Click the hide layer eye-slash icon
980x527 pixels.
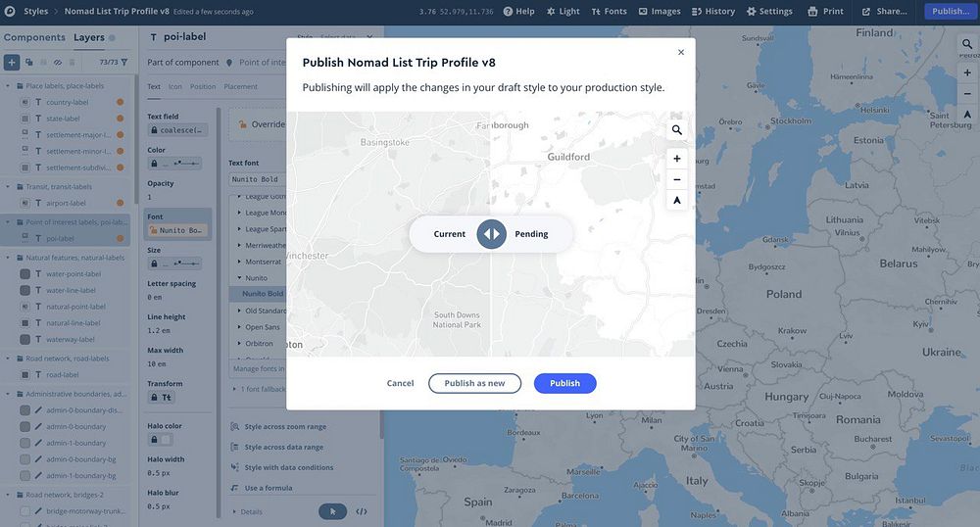coord(58,62)
